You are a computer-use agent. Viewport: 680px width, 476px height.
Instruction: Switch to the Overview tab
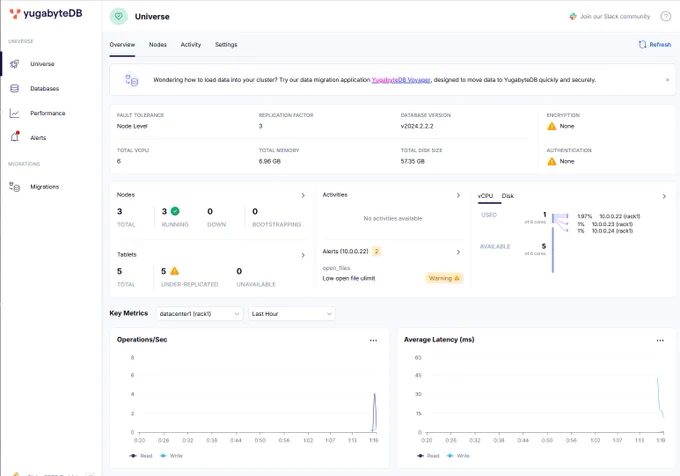point(122,45)
